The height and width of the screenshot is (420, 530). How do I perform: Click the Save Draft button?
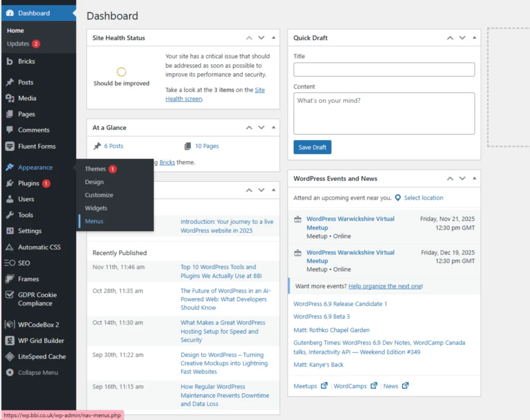click(312, 147)
